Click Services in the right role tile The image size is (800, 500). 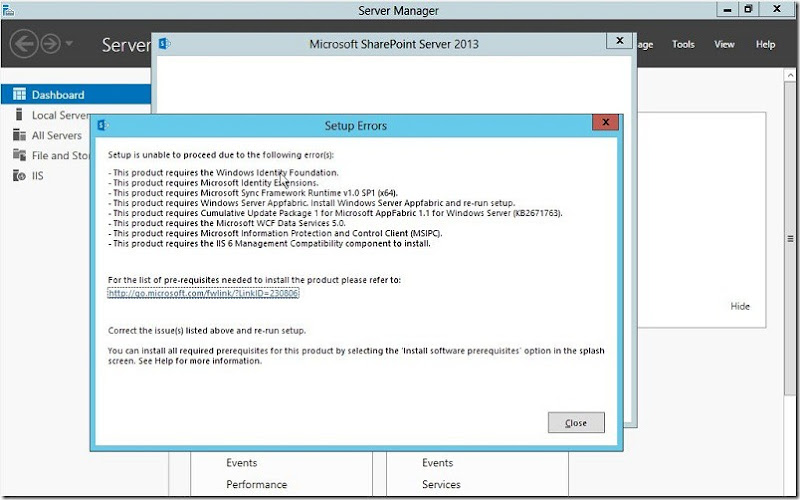[x=441, y=484]
